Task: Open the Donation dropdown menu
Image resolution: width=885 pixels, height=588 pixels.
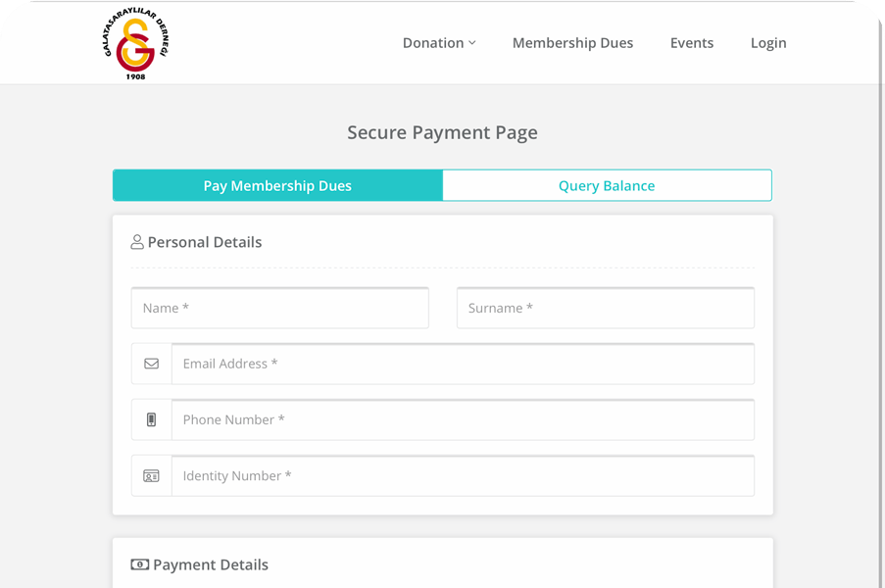Action: pos(439,43)
